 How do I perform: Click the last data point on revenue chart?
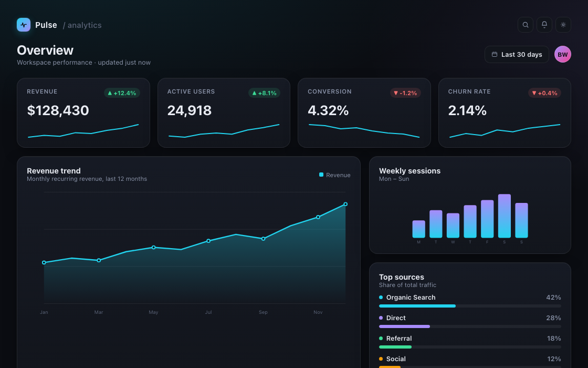click(x=345, y=205)
